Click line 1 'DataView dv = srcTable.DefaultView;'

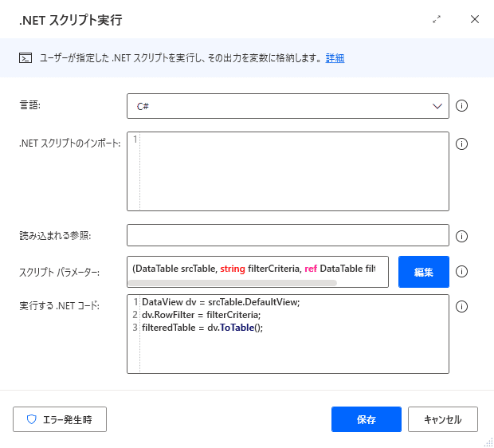[221, 302]
